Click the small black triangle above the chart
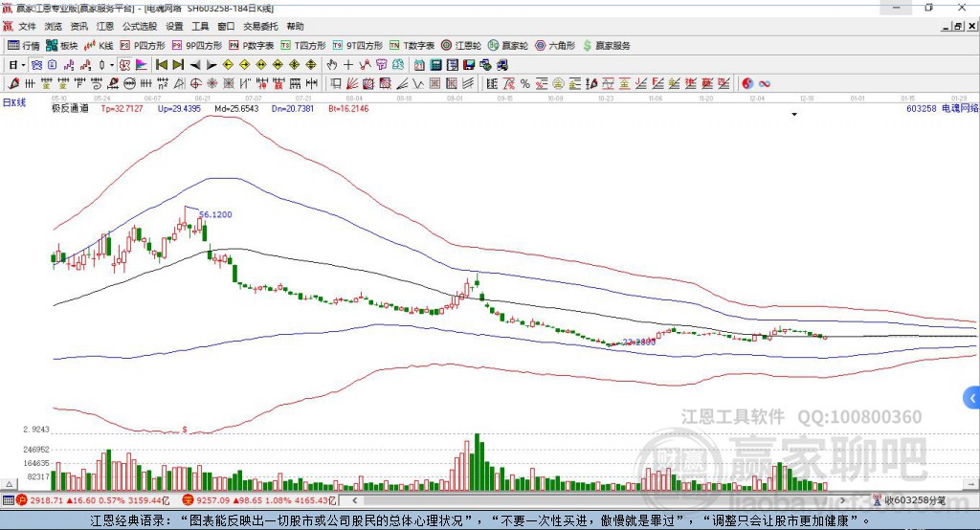 (x=794, y=115)
